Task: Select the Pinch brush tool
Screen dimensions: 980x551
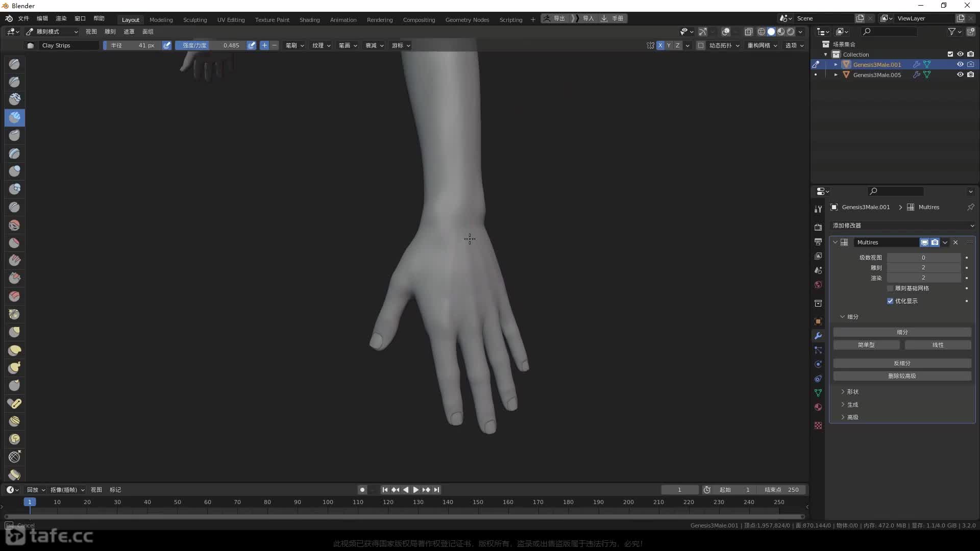Action: [14, 314]
